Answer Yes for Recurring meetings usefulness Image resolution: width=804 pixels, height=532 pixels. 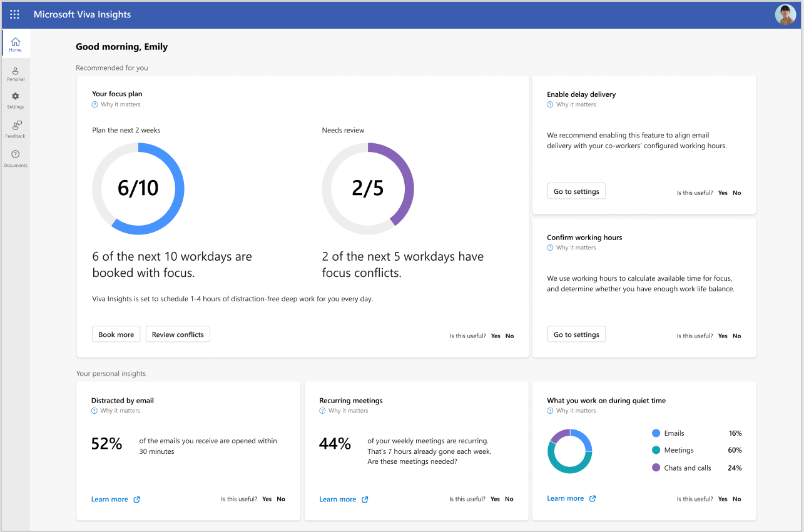click(495, 499)
